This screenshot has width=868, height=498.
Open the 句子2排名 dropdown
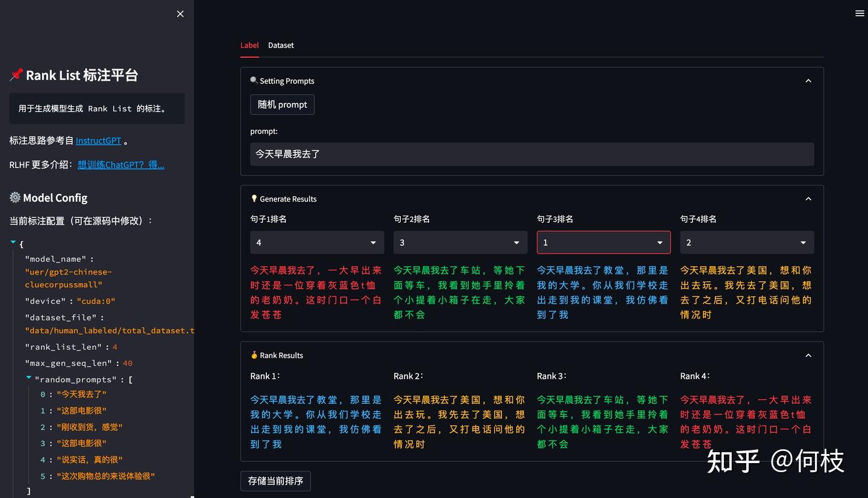click(x=461, y=243)
